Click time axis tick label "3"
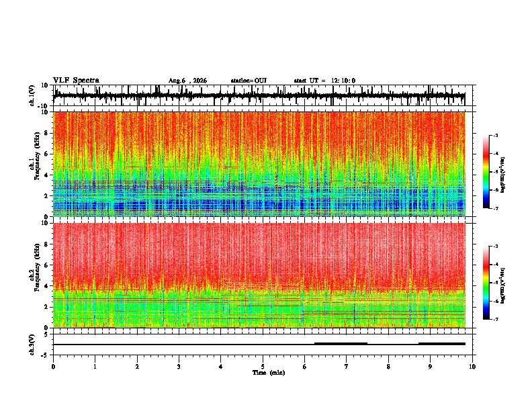Screen dimensions: 532x411 point(179,367)
